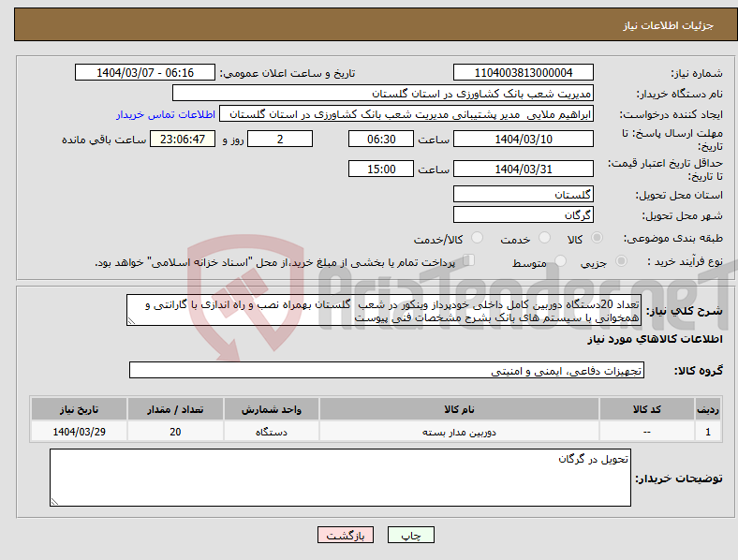Select the جزیی purchase type radio
Viewport: 738px width, 560px height.
(x=621, y=260)
